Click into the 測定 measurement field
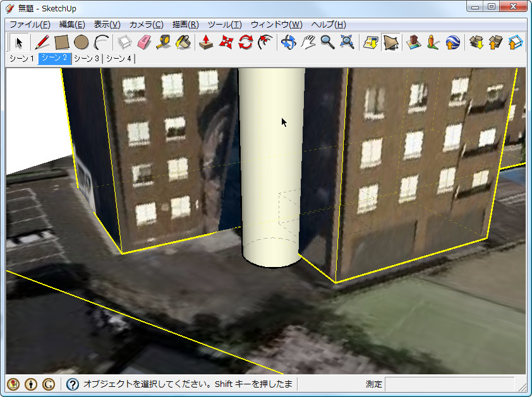Image resolution: width=532 pixels, height=397 pixels. pos(450,384)
